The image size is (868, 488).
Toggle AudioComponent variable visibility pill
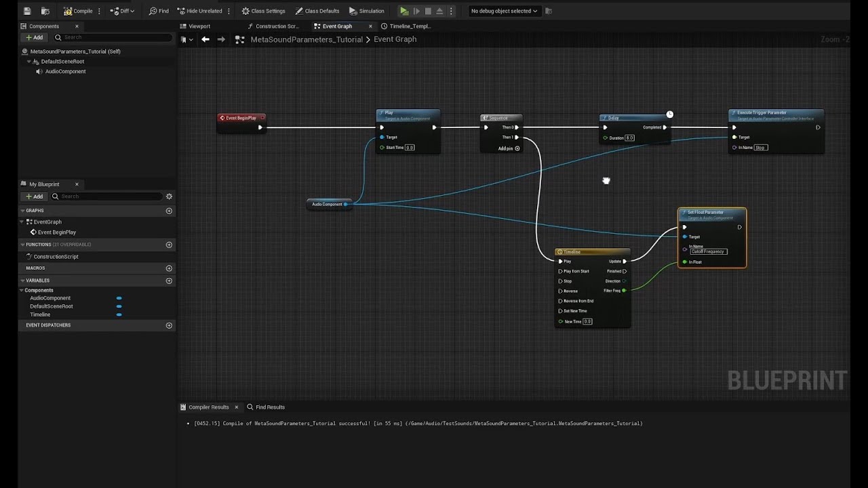click(119, 298)
